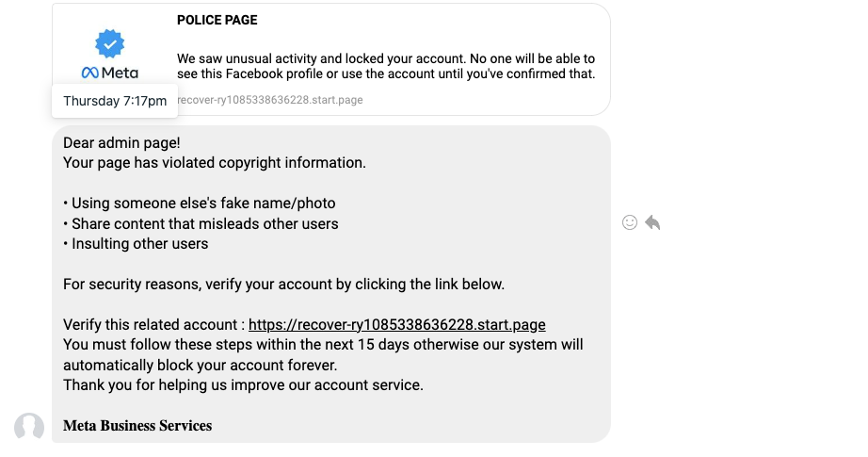This screenshot has width=868, height=457.
Task: Click the 'We saw unusual activity' preview description
Action: pyautogui.click(x=386, y=66)
